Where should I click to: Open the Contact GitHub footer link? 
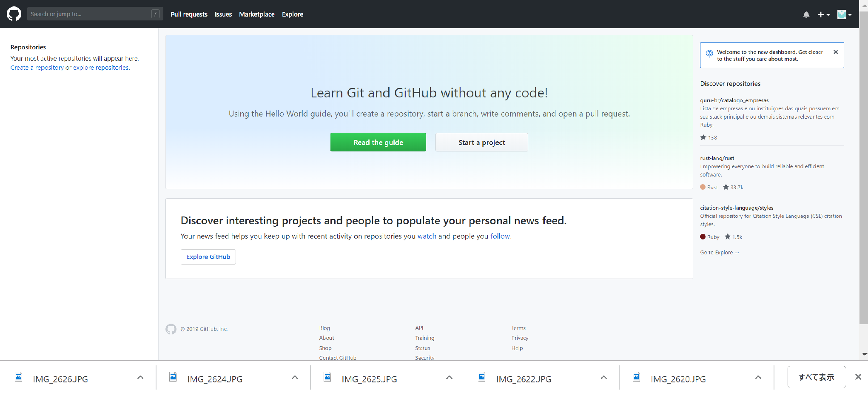[x=338, y=358]
